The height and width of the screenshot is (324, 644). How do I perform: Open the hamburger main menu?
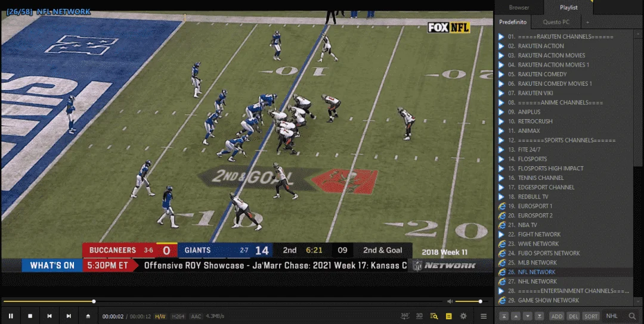484,316
